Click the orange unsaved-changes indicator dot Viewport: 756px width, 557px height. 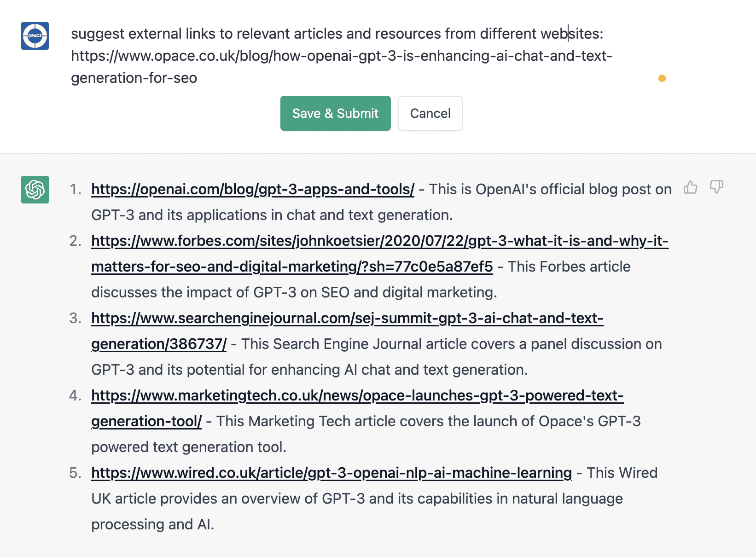(x=663, y=78)
